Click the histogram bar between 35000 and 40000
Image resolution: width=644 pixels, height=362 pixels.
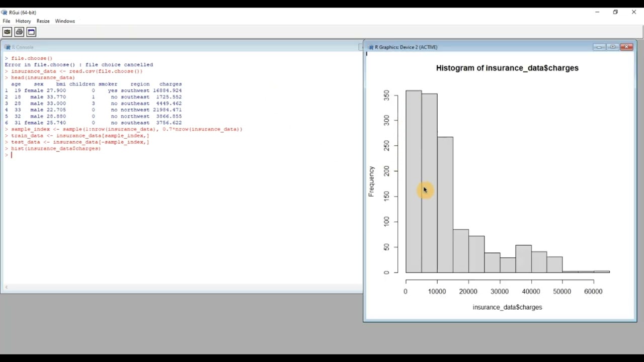pos(523,259)
